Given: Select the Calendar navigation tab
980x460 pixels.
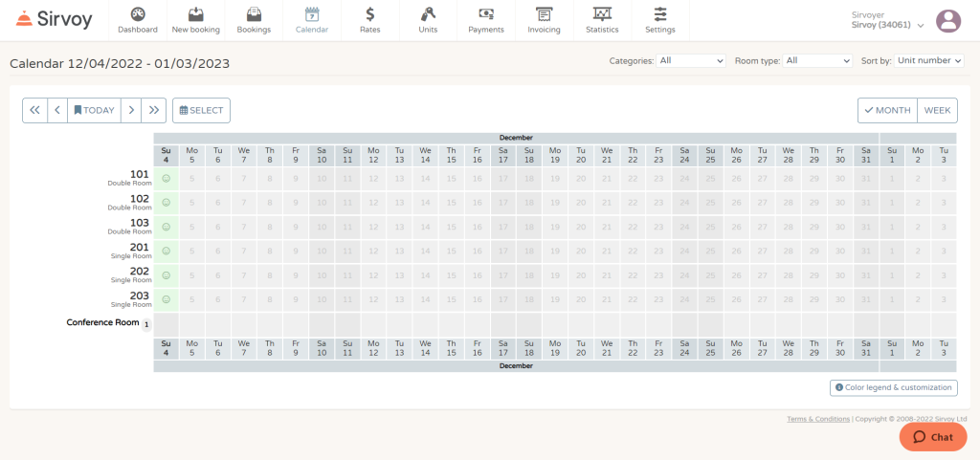Looking at the screenshot, I should pyautogui.click(x=312, y=20).
